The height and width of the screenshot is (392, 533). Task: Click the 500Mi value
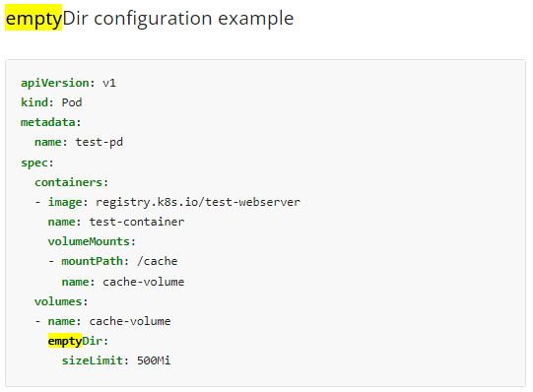tap(154, 360)
